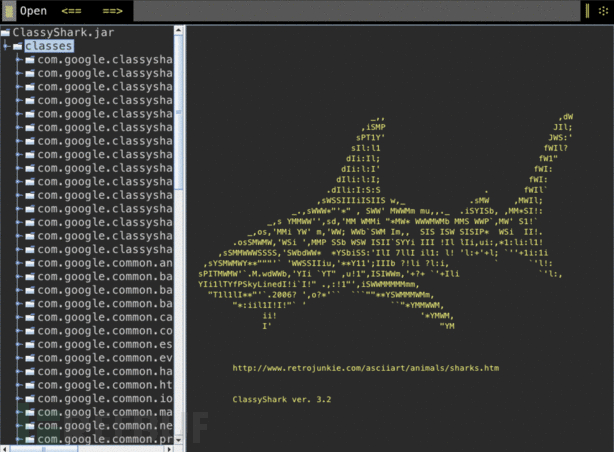Select the com.google.common.ha row label
Image resolution: width=614 pixels, height=452 pixels.
coord(105,371)
